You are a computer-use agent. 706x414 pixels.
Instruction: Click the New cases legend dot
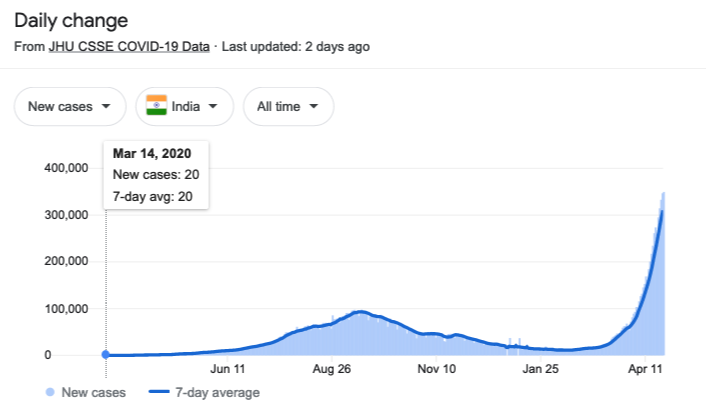tap(50, 393)
